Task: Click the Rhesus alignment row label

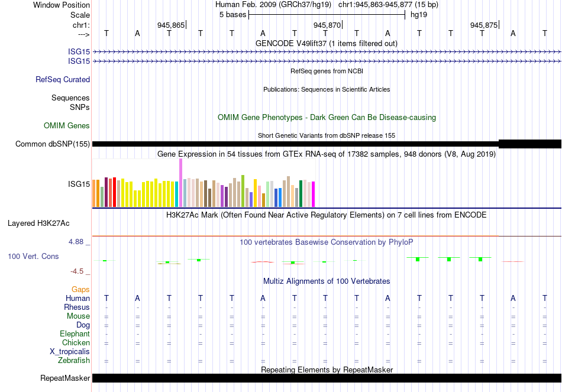Action: point(77,307)
